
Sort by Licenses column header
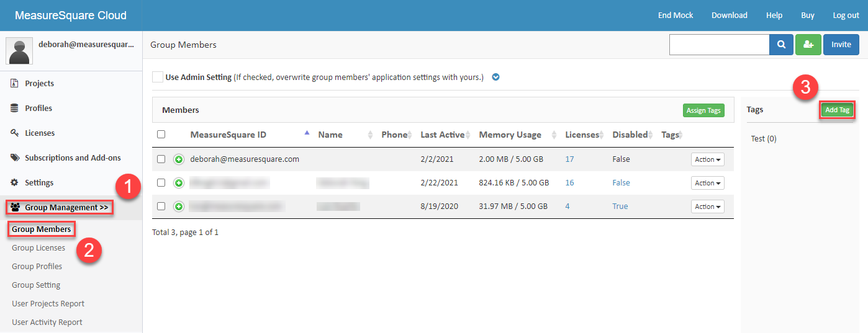click(x=582, y=135)
